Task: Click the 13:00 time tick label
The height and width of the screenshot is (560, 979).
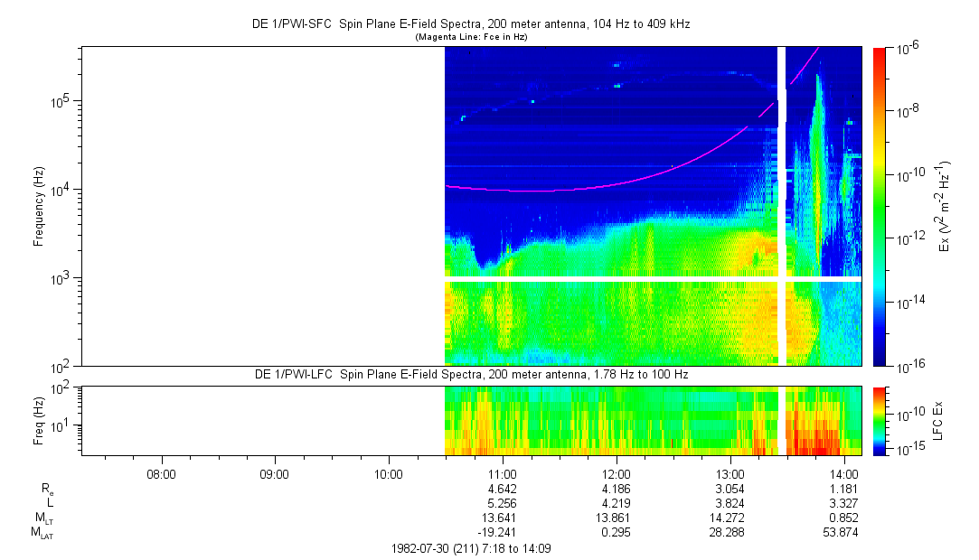Action: 730,473
